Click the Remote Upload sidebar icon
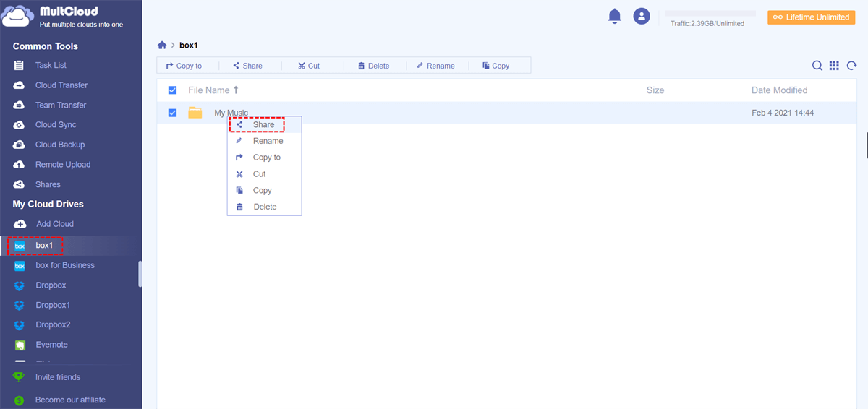Screen dimensions: 868x409 pos(20,165)
